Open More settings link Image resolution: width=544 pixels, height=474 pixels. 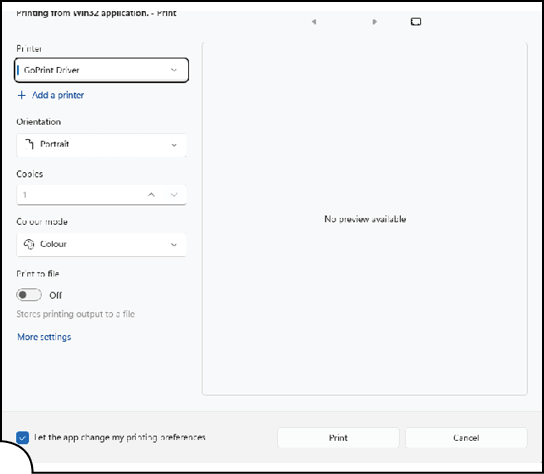44,337
